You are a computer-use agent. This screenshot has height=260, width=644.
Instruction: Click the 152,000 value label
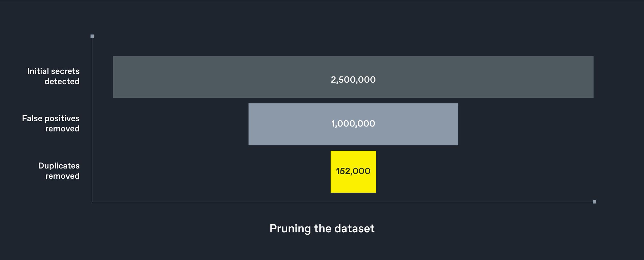(x=353, y=171)
